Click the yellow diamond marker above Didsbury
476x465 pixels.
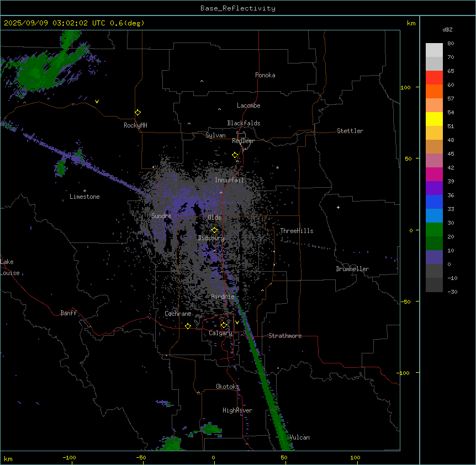214,230
